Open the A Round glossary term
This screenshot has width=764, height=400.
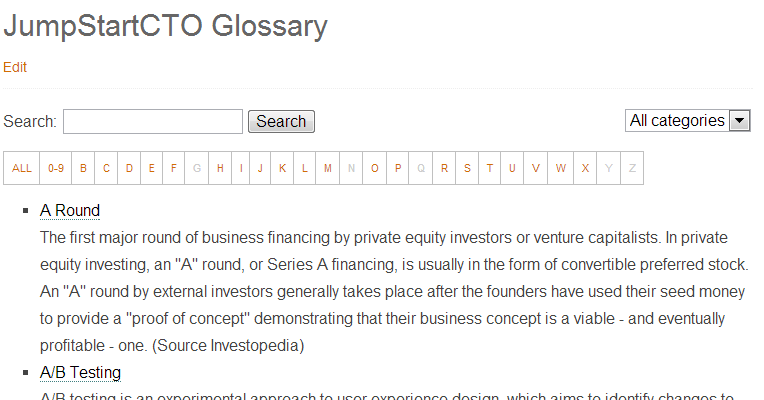pos(70,211)
